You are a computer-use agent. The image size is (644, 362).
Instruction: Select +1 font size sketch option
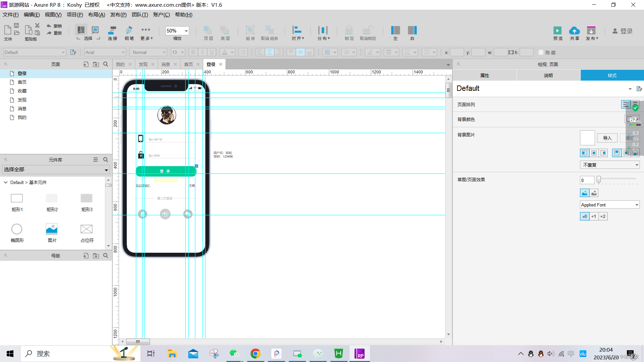click(594, 217)
